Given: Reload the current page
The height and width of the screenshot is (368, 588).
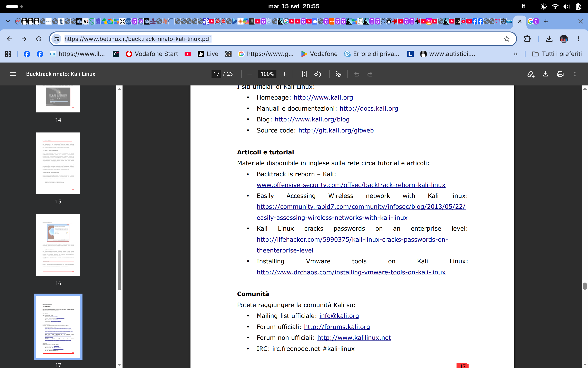Looking at the screenshot, I should pyautogui.click(x=39, y=39).
